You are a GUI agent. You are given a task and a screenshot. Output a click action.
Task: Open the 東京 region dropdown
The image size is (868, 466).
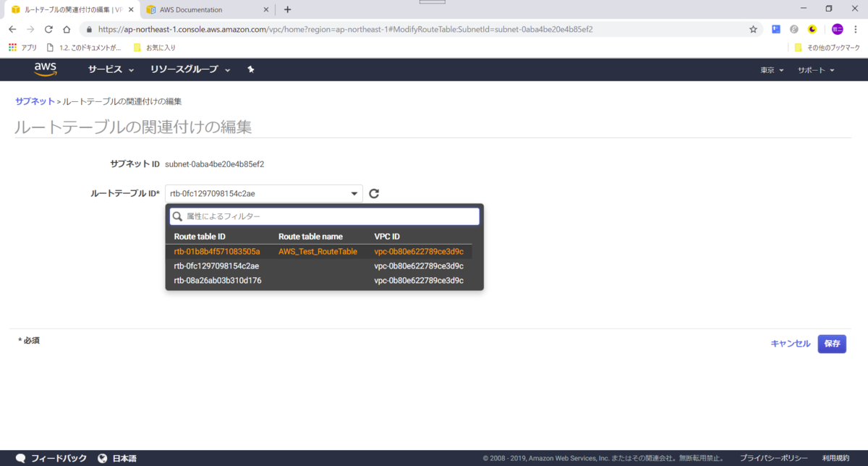pos(772,70)
